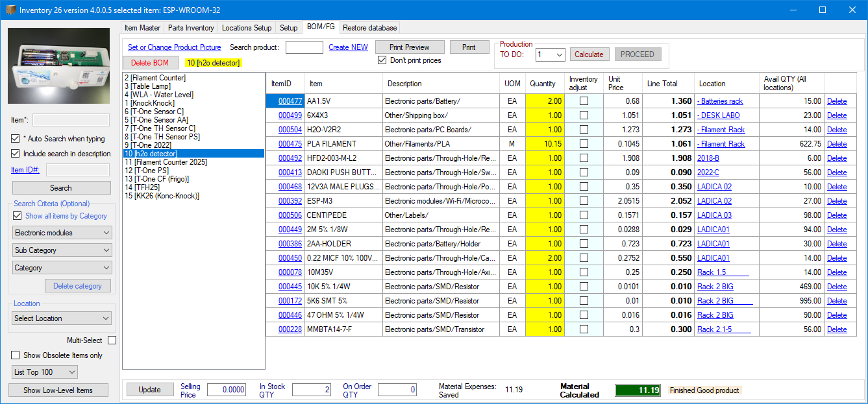The image size is (868, 404).
Task: Toggle Don't print prices checkbox
Action: (x=382, y=60)
